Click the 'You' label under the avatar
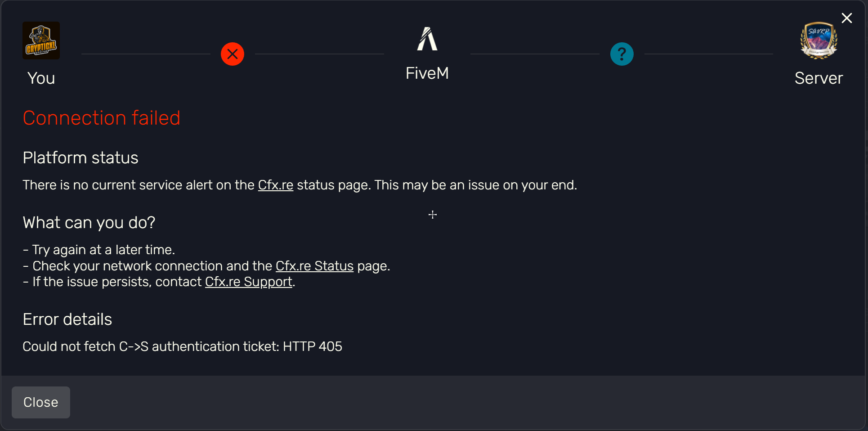 [41, 78]
